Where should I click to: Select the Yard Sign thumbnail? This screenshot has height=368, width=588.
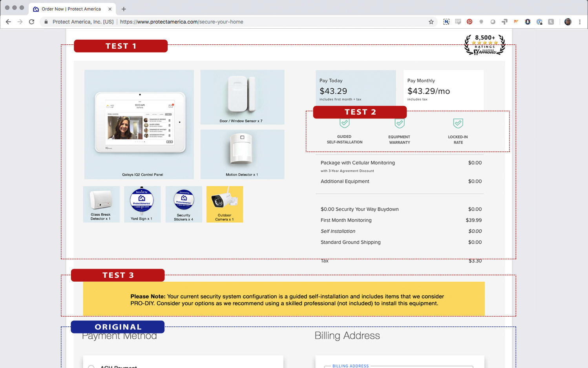coord(142,204)
